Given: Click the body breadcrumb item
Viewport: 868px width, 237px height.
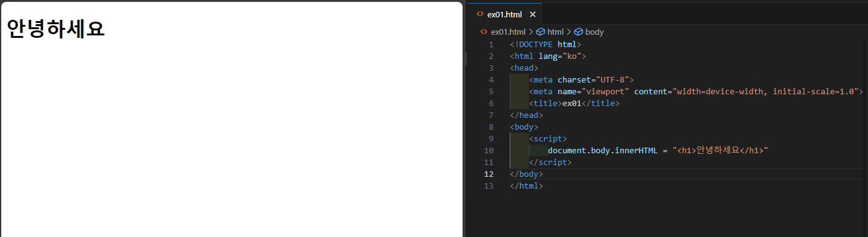Looking at the screenshot, I should pyautogui.click(x=594, y=32).
